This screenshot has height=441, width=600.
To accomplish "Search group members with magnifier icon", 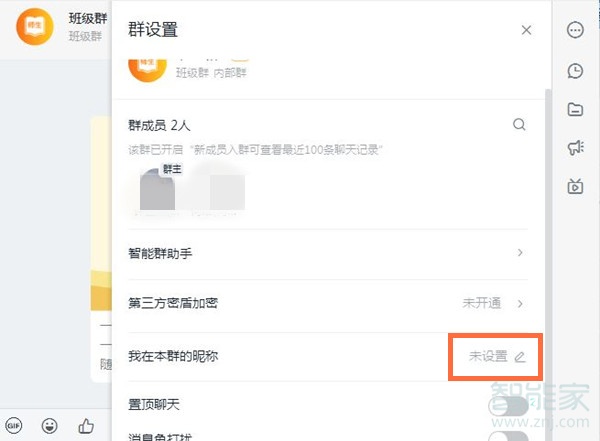I will pos(519,125).
